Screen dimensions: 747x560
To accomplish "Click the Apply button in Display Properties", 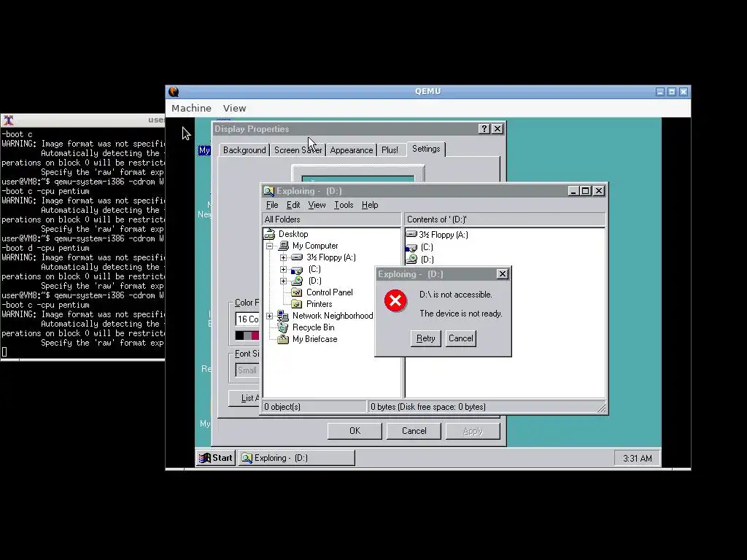I will point(473,431).
